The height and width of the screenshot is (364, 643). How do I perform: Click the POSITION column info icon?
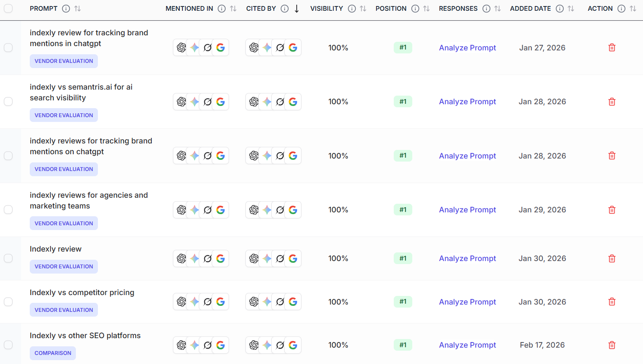pyautogui.click(x=415, y=9)
